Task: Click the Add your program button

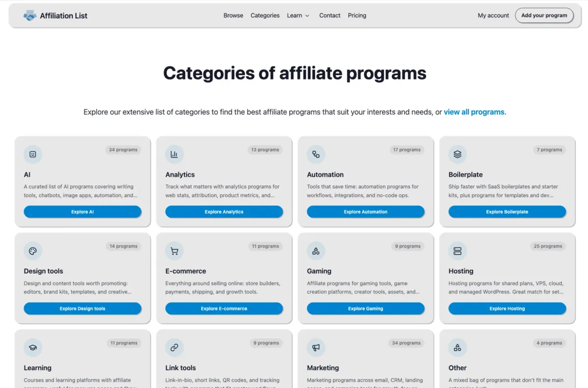Action: pyautogui.click(x=544, y=15)
